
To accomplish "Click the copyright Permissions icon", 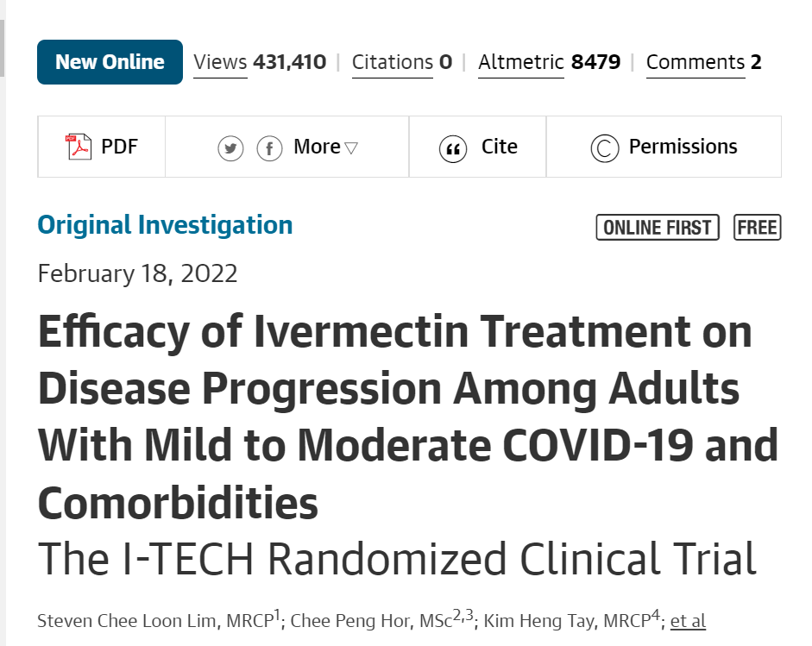I will coord(604,148).
